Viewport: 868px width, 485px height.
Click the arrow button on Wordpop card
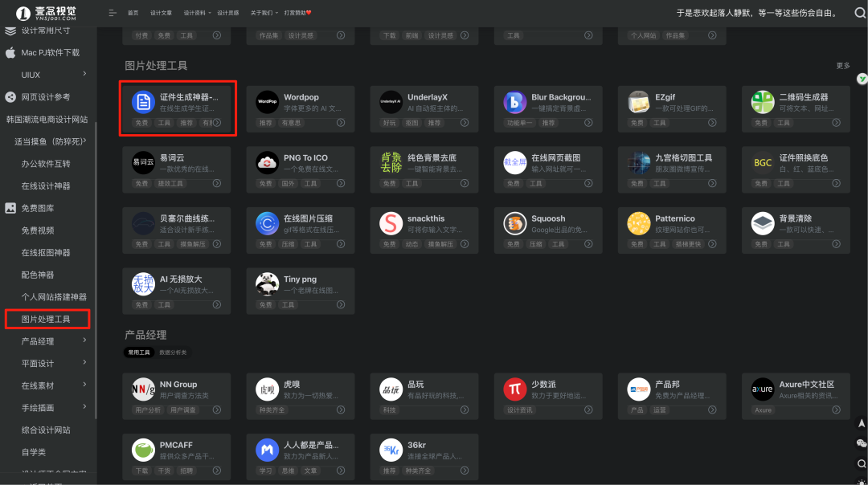coord(341,123)
